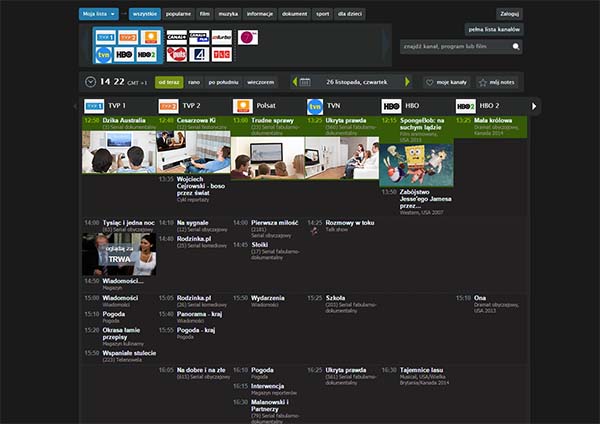The height and width of the screenshot is (424, 600).
Task: Click the TVP 2 column header logo
Action: (x=168, y=106)
